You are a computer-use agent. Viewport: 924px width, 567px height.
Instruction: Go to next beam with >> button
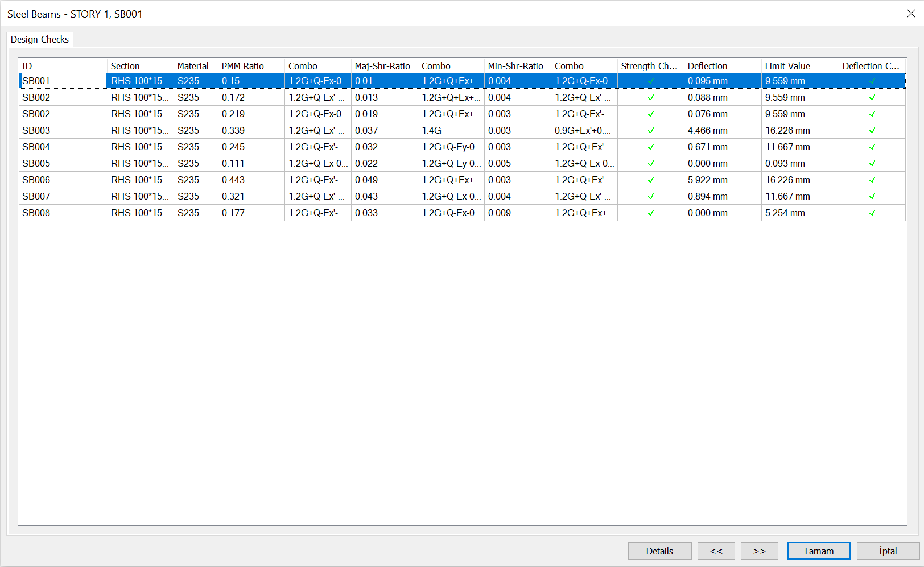click(759, 551)
